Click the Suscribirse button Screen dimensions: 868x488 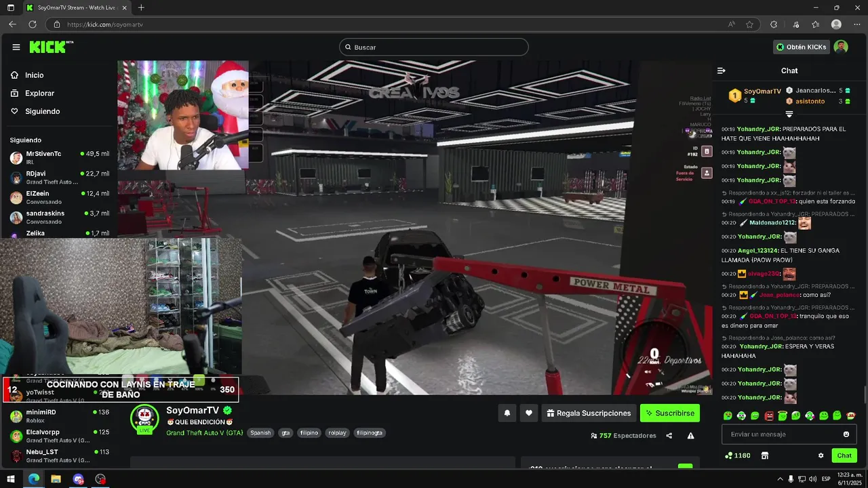tap(670, 413)
